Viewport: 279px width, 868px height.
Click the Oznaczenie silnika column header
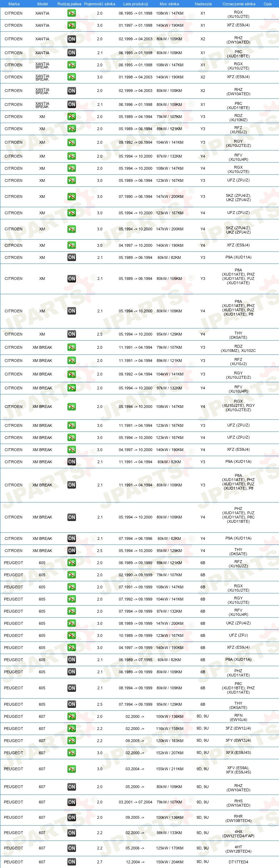[x=239, y=4]
